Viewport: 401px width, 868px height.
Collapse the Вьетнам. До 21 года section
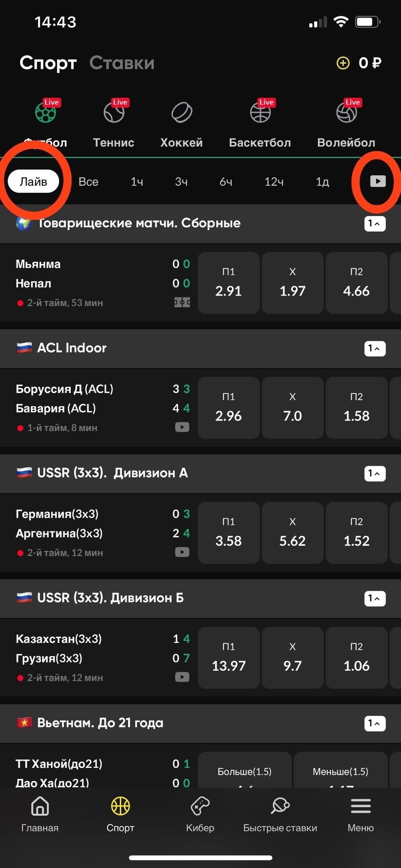pyautogui.click(x=375, y=723)
